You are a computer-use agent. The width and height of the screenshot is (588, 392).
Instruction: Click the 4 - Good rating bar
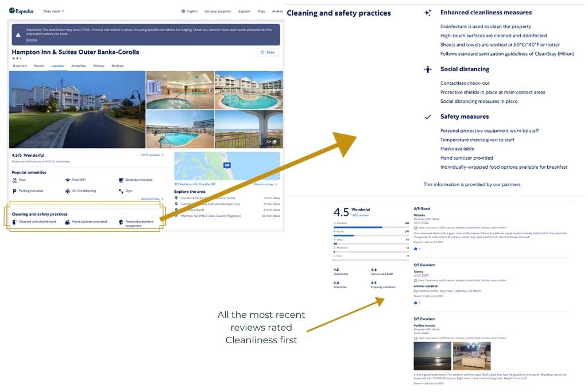point(371,235)
